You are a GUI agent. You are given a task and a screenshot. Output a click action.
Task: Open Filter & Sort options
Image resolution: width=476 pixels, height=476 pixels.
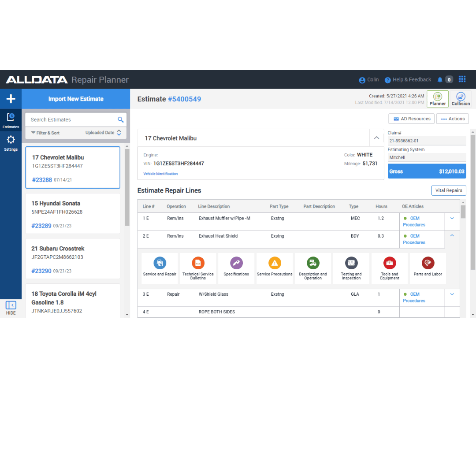(45, 133)
